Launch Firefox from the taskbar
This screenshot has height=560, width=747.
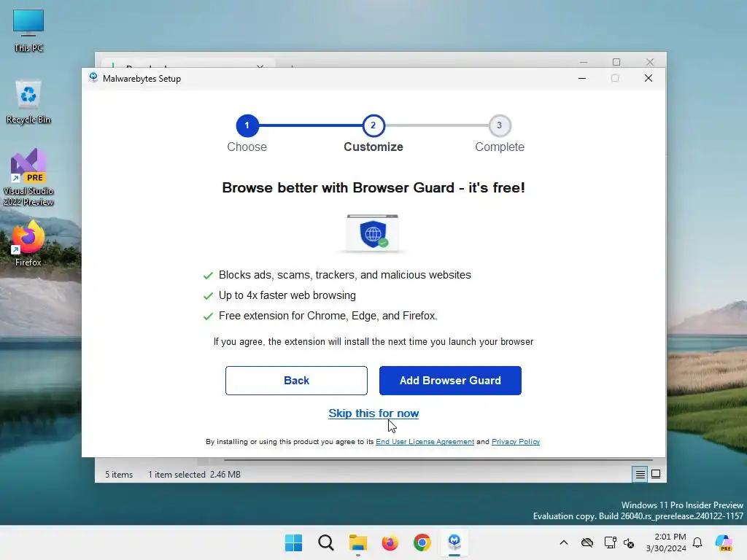point(390,542)
